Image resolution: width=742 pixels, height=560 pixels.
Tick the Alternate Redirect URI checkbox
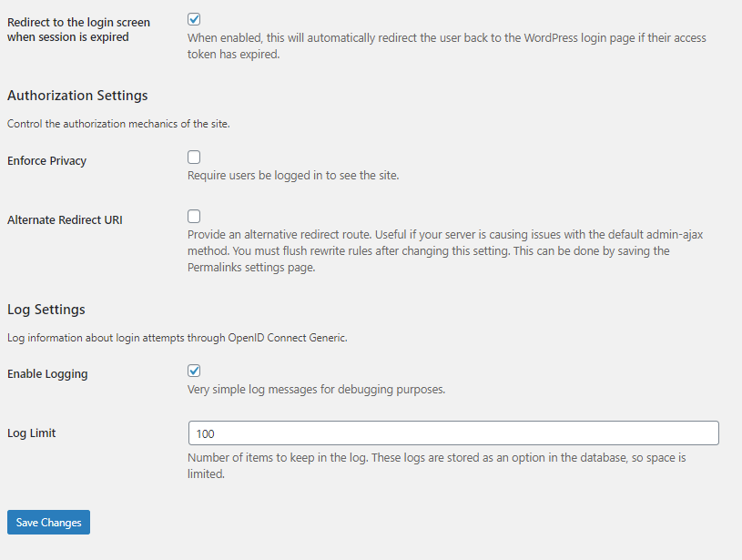click(194, 217)
